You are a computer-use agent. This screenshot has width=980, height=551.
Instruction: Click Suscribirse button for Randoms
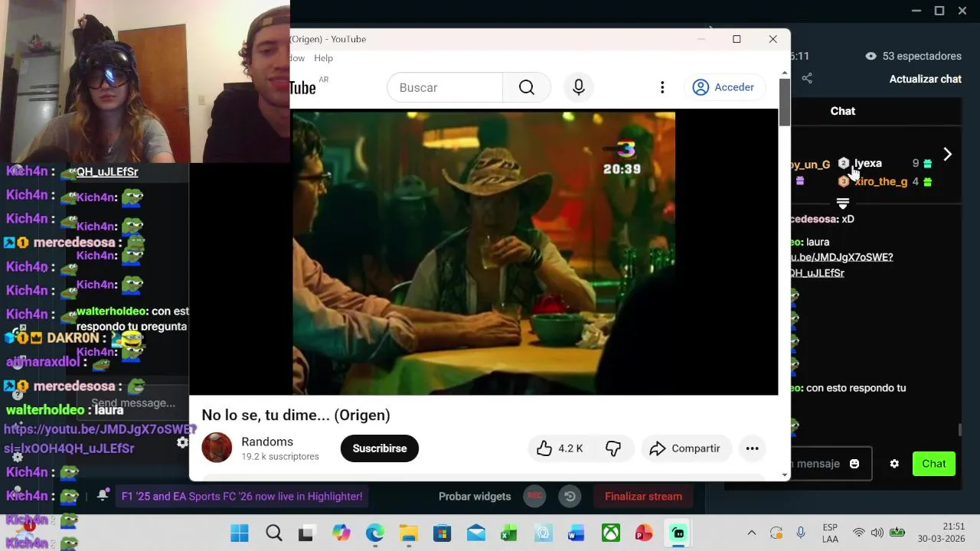pyautogui.click(x=380, y=448)
